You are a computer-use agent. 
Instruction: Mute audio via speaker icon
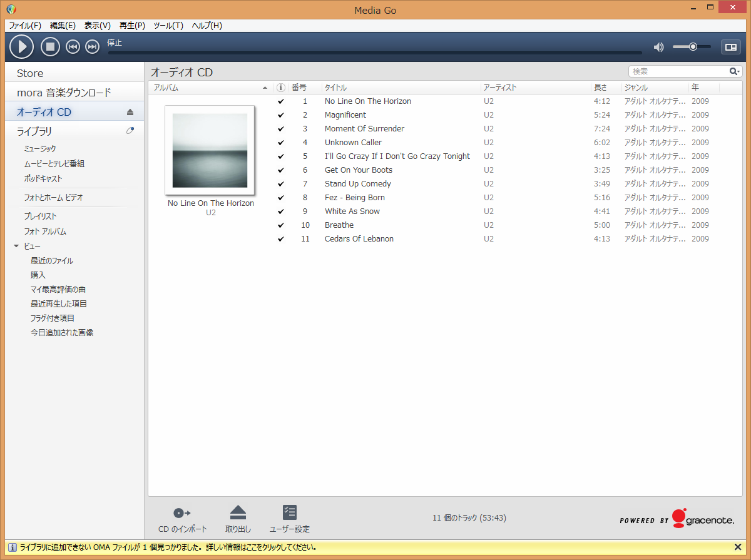tap(658, 47)
